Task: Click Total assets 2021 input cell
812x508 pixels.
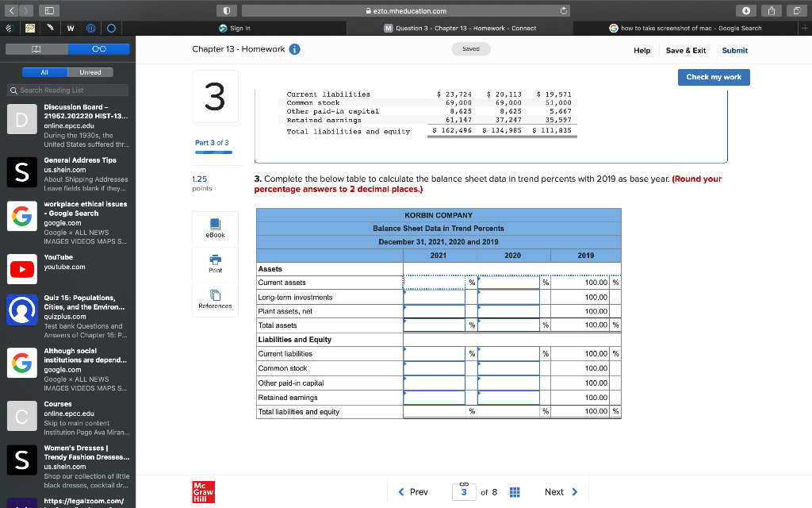Action: coord(434,325)
